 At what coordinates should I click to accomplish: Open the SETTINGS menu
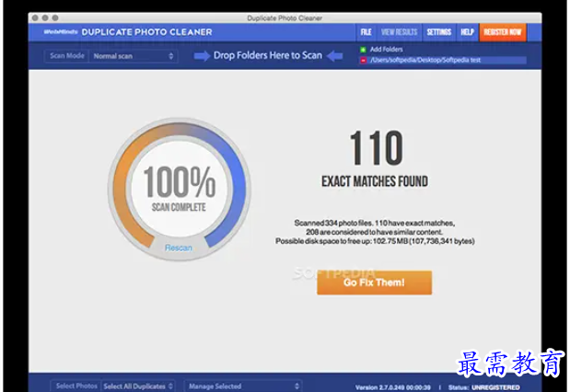tap(438, 32)
